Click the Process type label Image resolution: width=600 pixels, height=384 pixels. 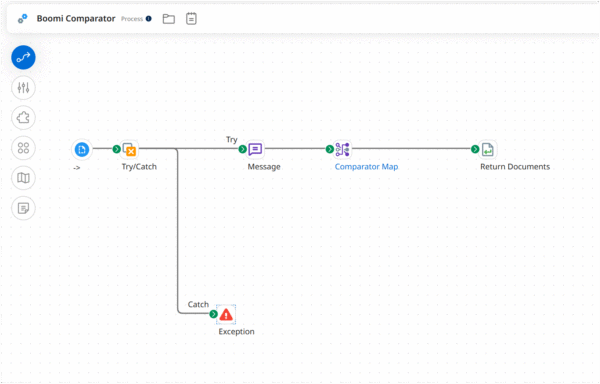(x=132, y=19)
